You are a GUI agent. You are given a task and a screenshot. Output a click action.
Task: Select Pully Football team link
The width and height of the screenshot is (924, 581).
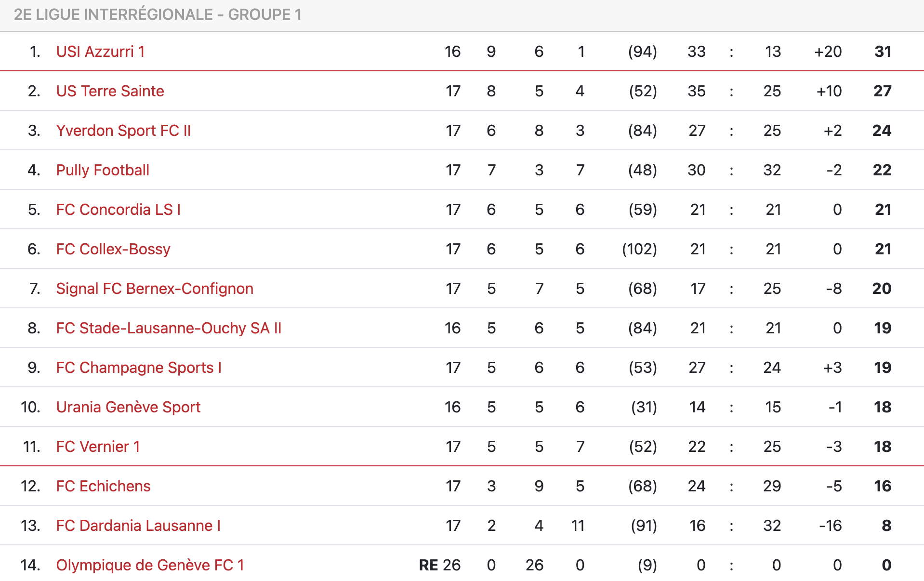pyautogui.click(x=103, y=170)
